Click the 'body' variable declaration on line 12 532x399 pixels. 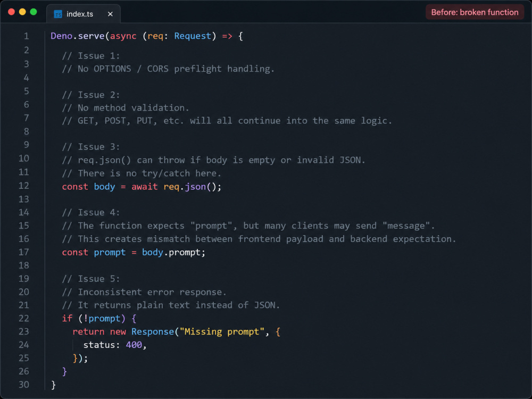[104, 187]
